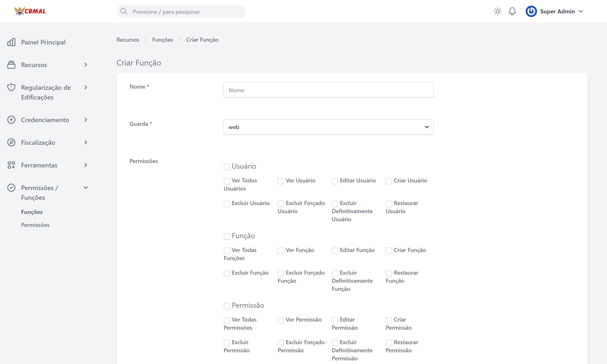607x364 pixels.
Task: Open the notifications bell
Action: tap(512, 11)
